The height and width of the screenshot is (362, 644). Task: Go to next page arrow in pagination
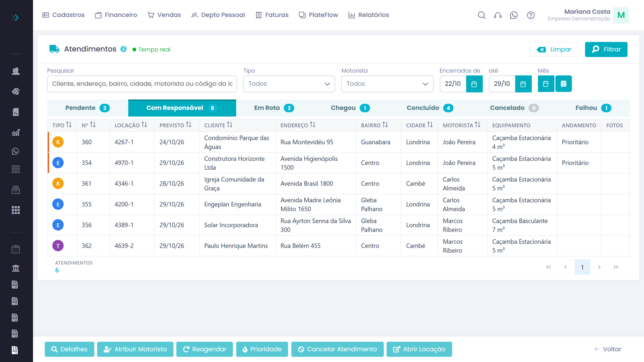point(599,267)
